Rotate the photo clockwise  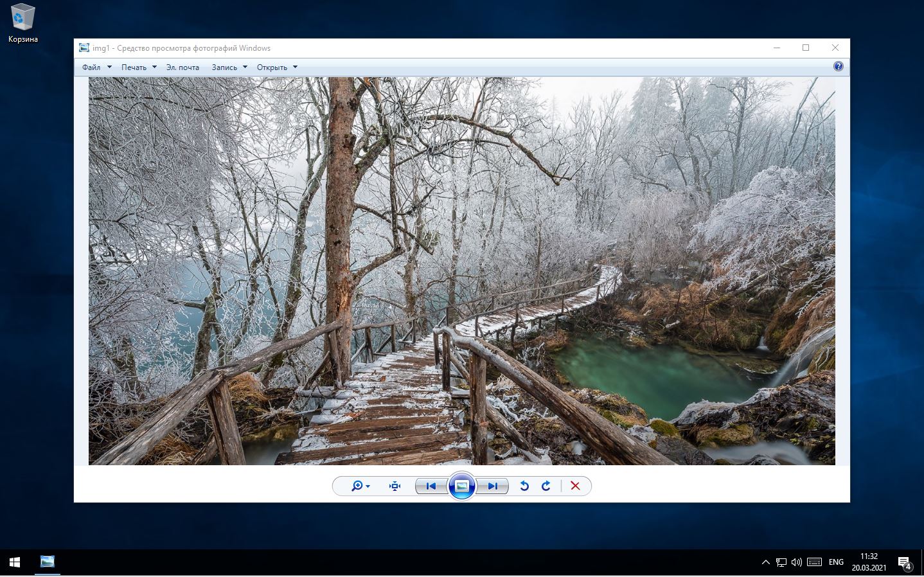coord(546,486)
